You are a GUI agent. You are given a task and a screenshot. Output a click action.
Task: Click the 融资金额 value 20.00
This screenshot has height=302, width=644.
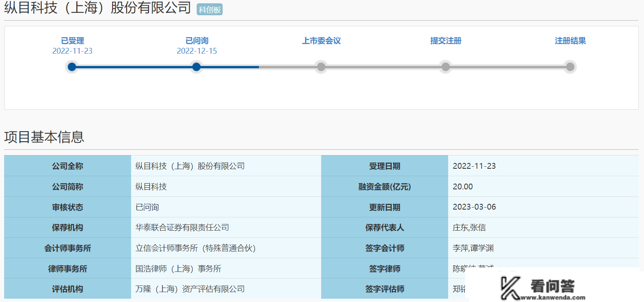[463, 186]
